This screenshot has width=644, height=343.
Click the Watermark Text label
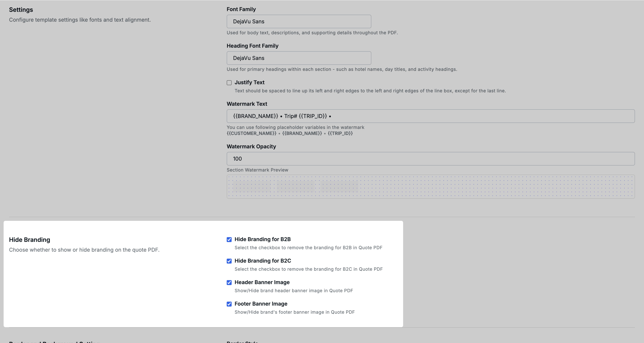click(x=247, y=104)
